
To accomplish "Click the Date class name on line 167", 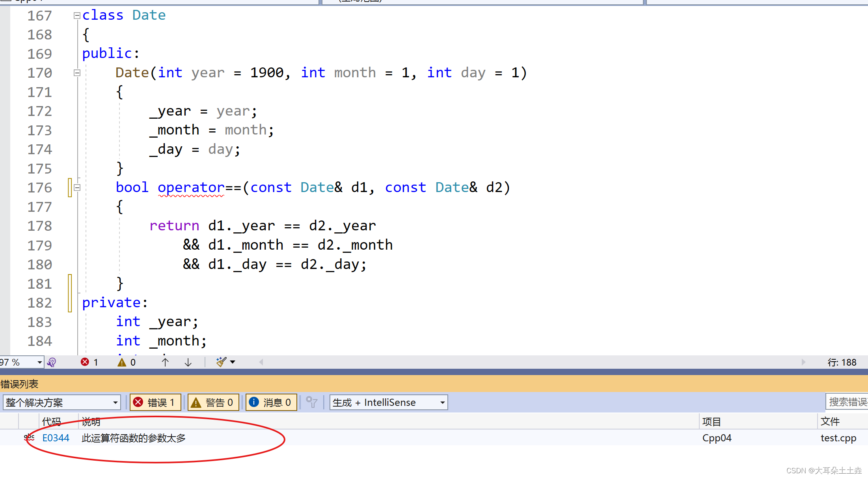I will 149,15.
